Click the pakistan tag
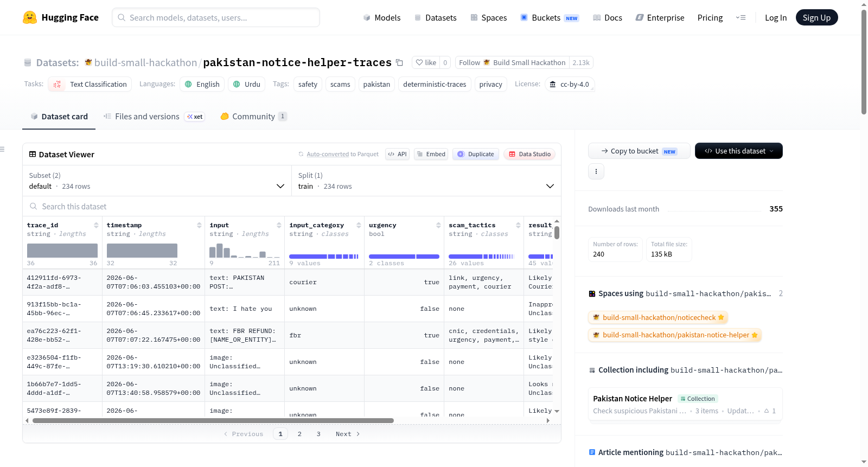Screen dimensions: 868x467 376,84
